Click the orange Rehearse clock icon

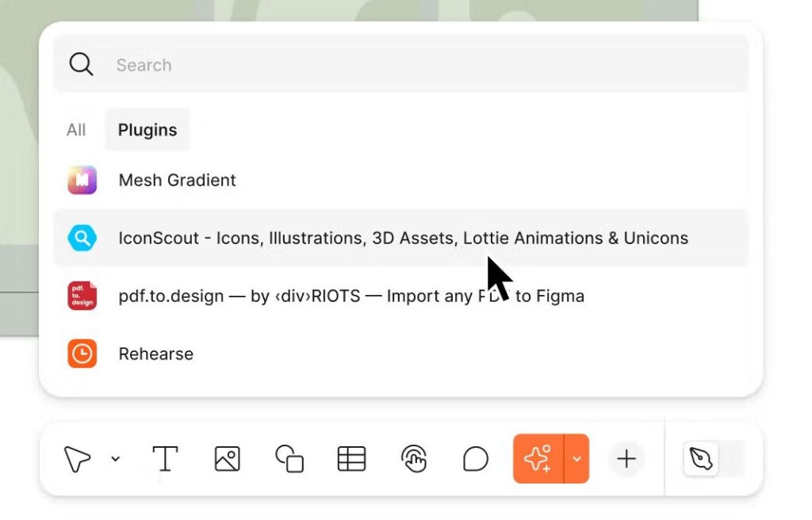click(82, 354)
